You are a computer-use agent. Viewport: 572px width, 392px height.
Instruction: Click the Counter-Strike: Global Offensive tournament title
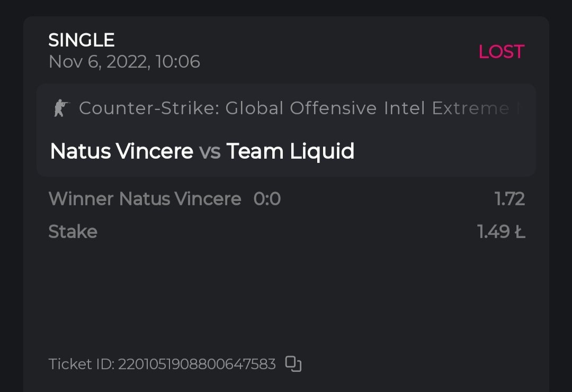(x=286, y=108)
